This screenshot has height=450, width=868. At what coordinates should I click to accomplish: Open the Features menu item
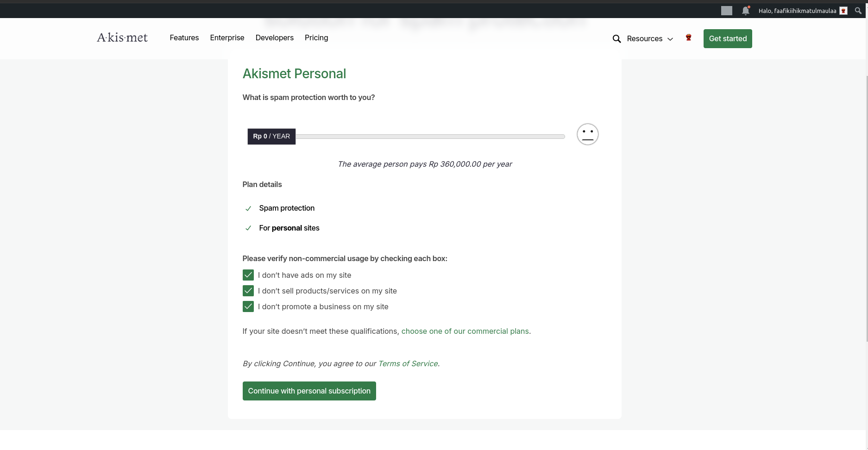[184, 37]
